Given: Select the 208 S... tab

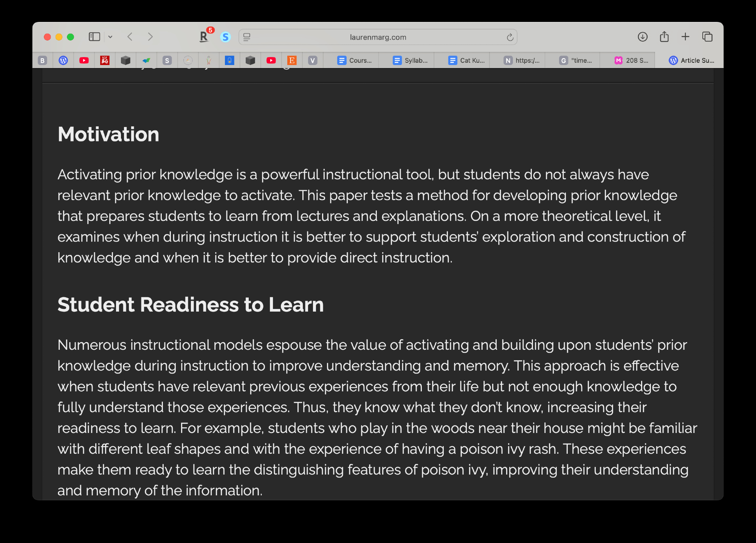Looking at the screenshot, I should (631, 61).
